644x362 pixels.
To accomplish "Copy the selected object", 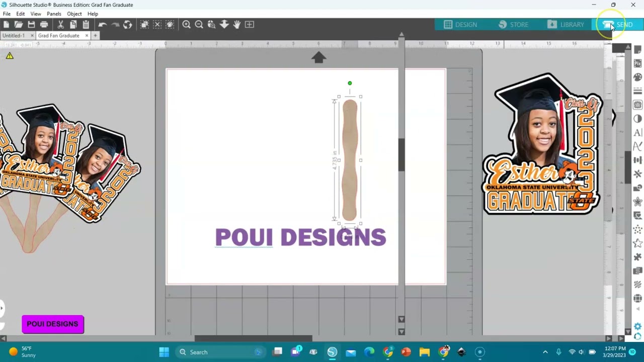I will (73, 25).
